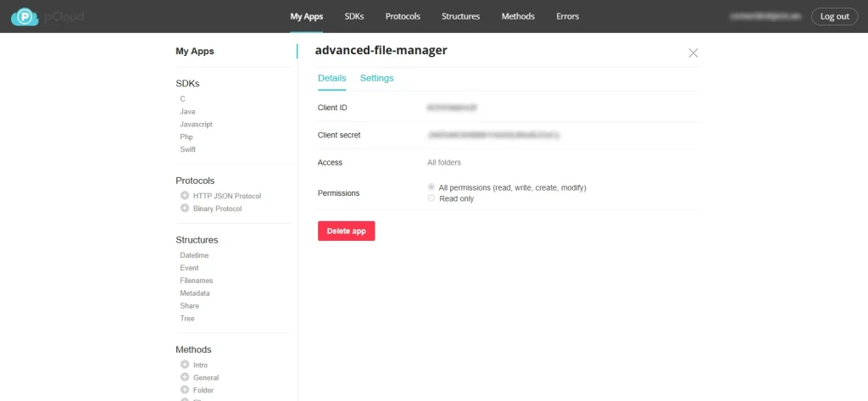Open the C SDK link
This screenshot has width=868, height=401.
(183, 99)
